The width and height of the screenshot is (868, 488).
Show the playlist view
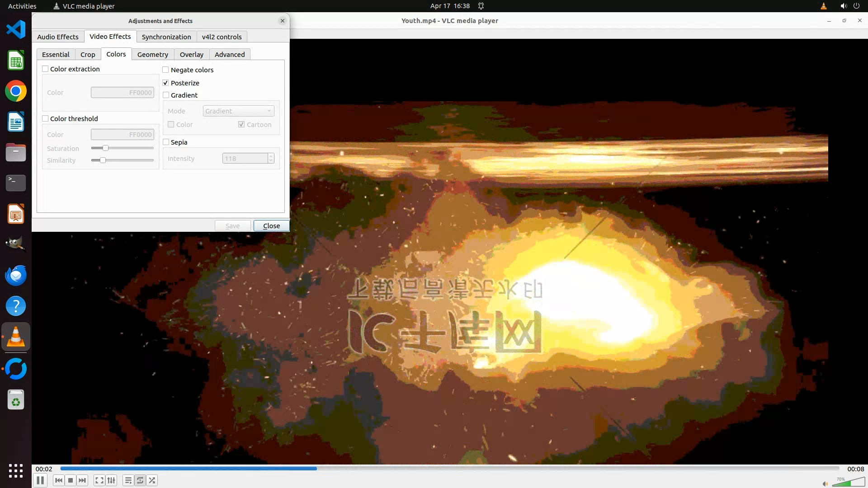(x=128, y=480)
